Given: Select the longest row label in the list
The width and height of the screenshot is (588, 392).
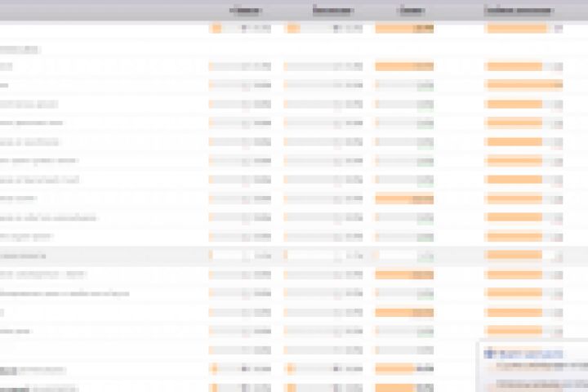Looking at the screenshot, I should pos(65,293).
